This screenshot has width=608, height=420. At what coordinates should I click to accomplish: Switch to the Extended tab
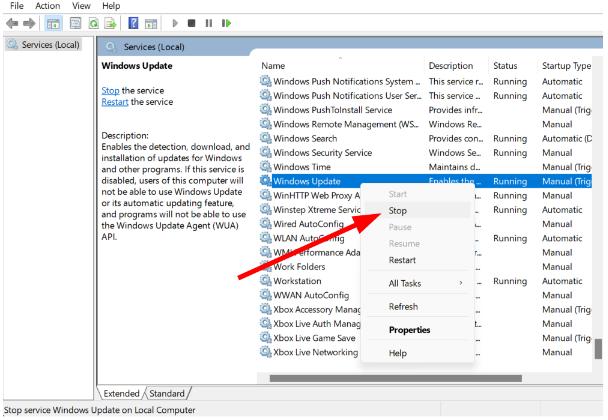coord(121,393)
